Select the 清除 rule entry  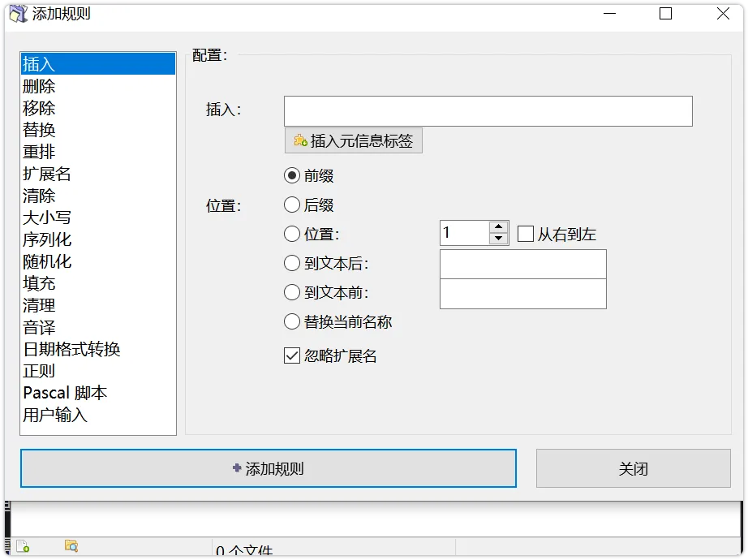[98, 196]
